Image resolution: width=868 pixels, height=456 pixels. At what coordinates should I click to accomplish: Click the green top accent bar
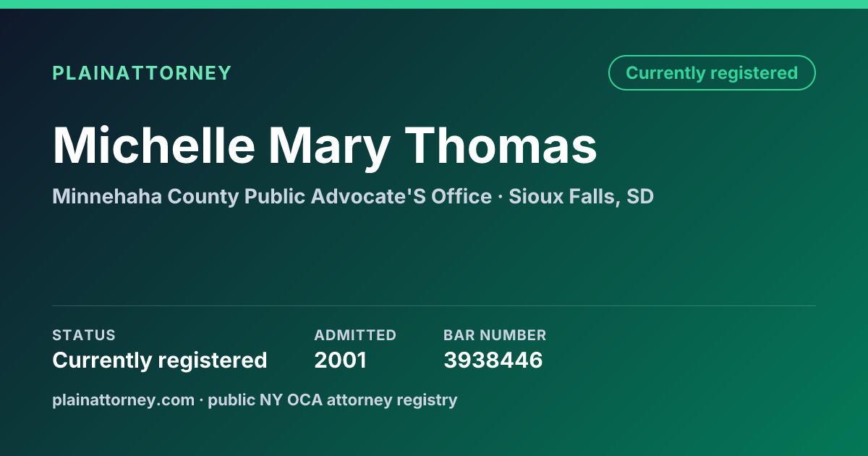(x=434, y=4)
